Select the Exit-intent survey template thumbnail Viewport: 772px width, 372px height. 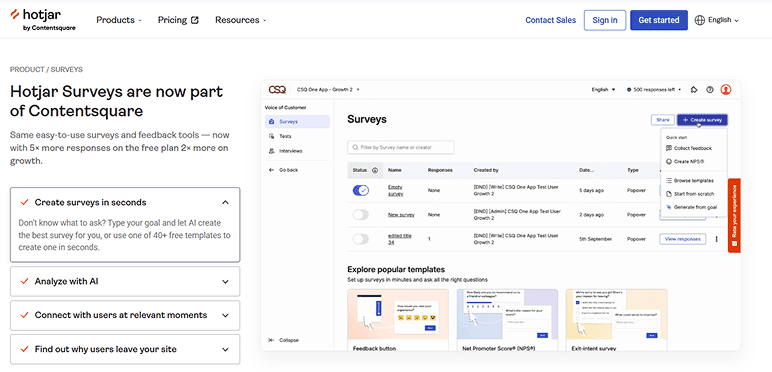(616, 314)
